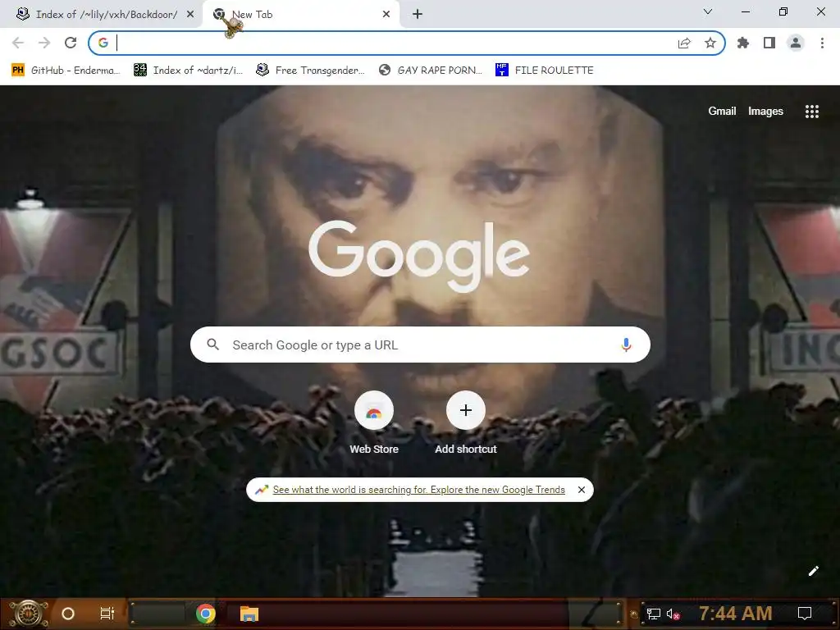Click the network tray icon
Screen dimensions: 840x630
(653, 614)
